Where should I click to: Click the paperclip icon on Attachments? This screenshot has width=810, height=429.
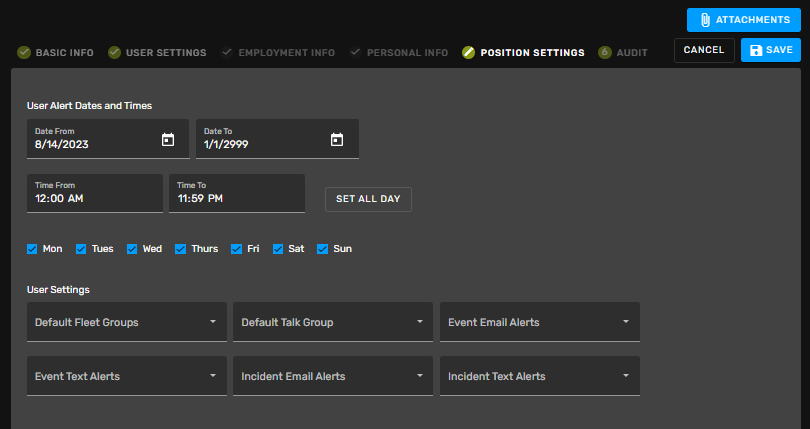pos(705,20)
